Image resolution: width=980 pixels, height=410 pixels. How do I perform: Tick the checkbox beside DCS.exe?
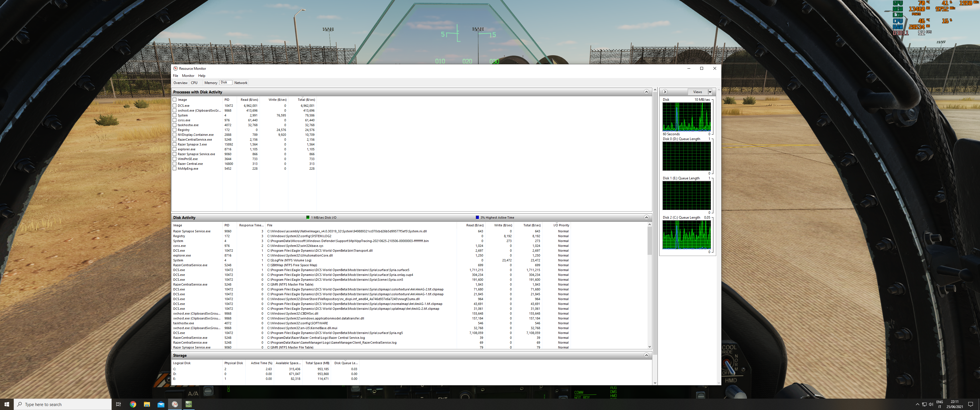[175, 106]
